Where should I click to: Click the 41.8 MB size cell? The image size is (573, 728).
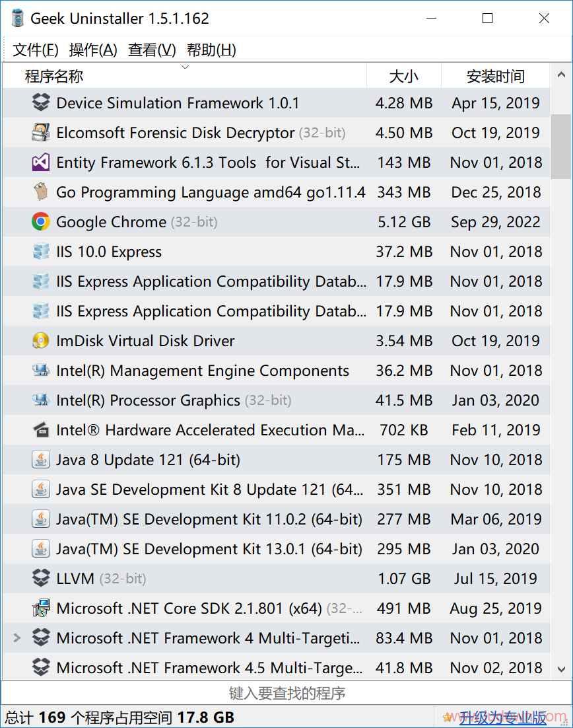pos(403,667)
